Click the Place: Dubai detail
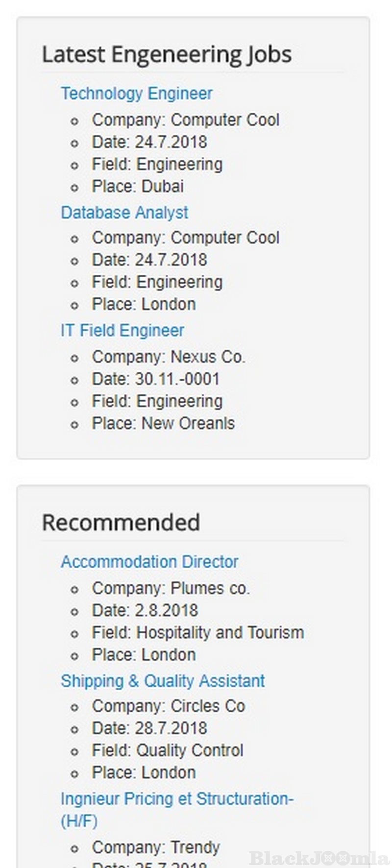Viewport: 392px width, 868px height. tap(138, 186)
